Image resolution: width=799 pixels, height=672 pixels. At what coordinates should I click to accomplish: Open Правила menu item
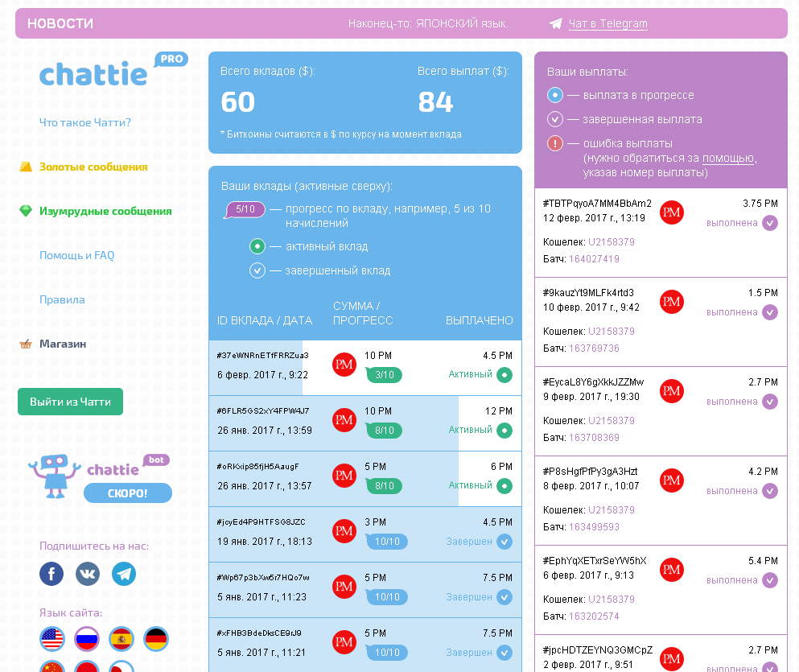[62, 299]
